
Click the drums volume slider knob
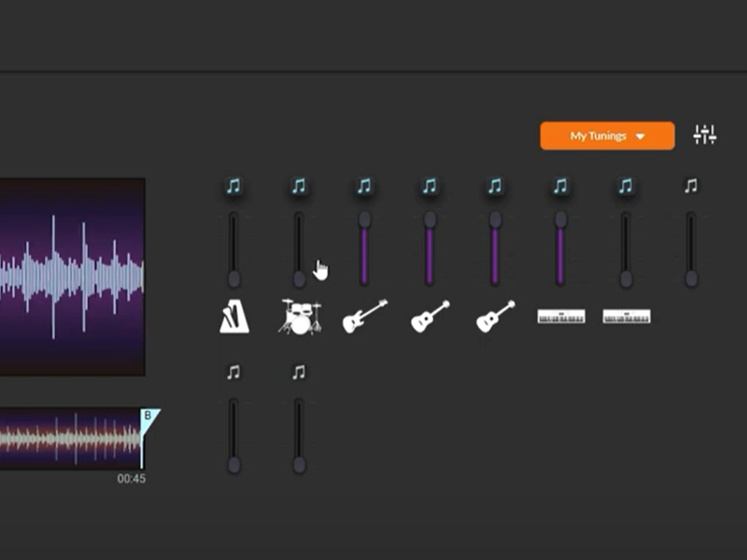tap(299, 279)
